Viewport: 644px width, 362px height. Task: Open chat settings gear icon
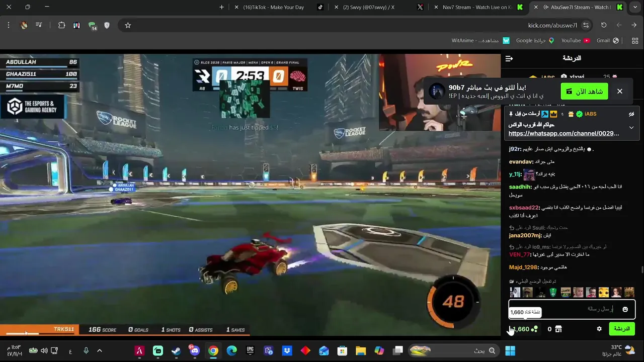click(599, 329)
